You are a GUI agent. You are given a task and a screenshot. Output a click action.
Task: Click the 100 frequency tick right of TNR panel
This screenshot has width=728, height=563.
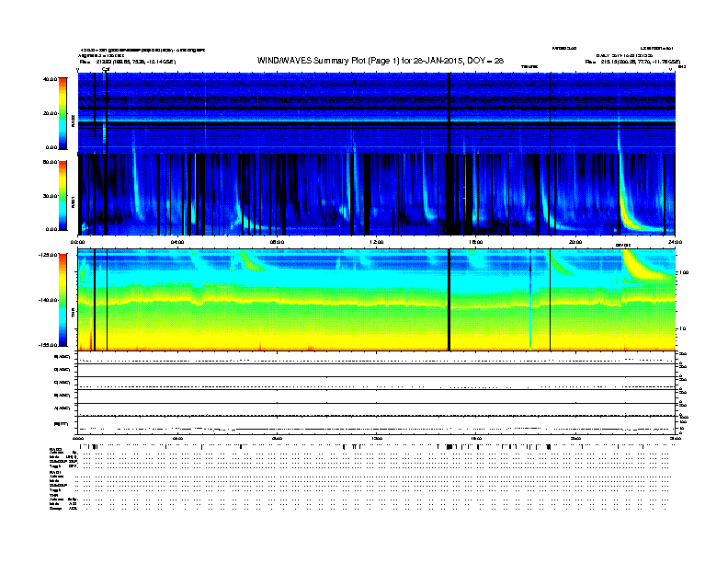pos(684,272)
